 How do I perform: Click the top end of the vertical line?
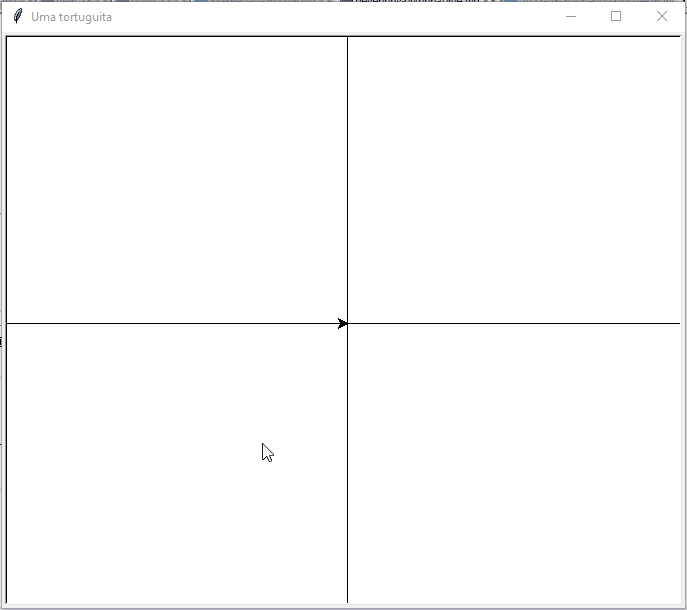point(347,38)
